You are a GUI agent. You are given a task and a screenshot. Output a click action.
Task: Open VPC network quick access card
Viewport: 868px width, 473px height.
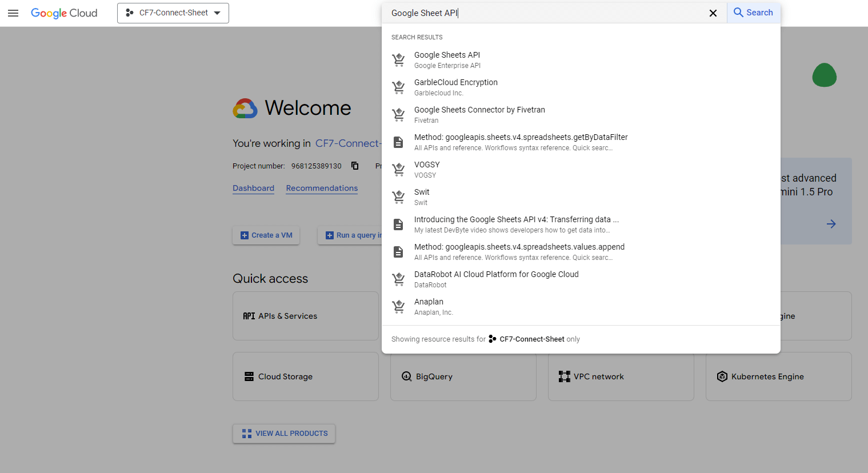click(x=621, y=376)
